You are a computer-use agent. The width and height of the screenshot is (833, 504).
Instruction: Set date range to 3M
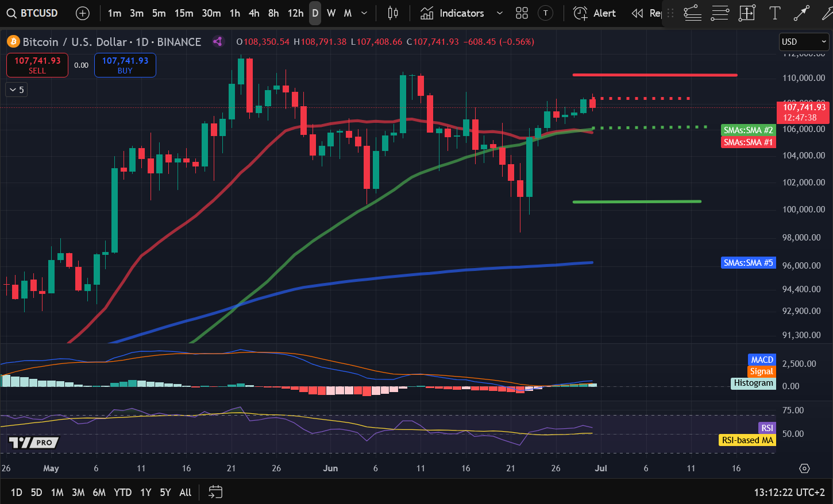click(x=78, y=492)
